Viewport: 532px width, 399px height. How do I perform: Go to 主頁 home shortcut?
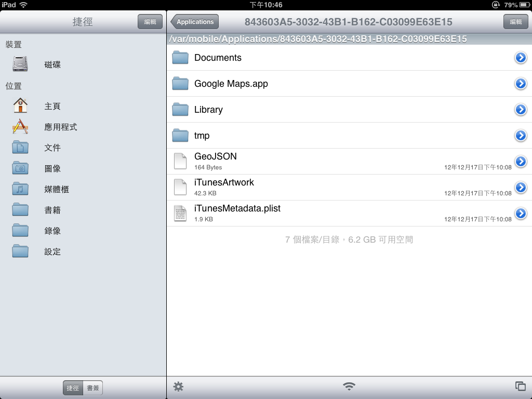click(21, 106)
